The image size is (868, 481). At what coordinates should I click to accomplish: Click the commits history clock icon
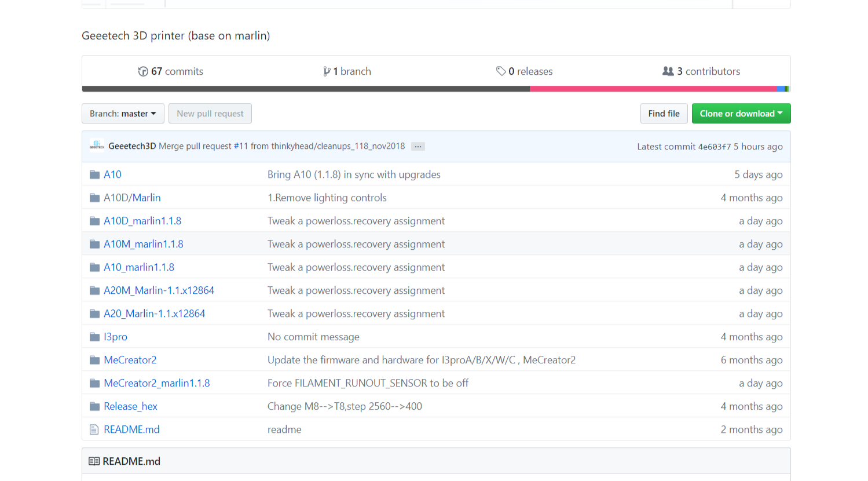pyautogui.click(x=143, y=71)
